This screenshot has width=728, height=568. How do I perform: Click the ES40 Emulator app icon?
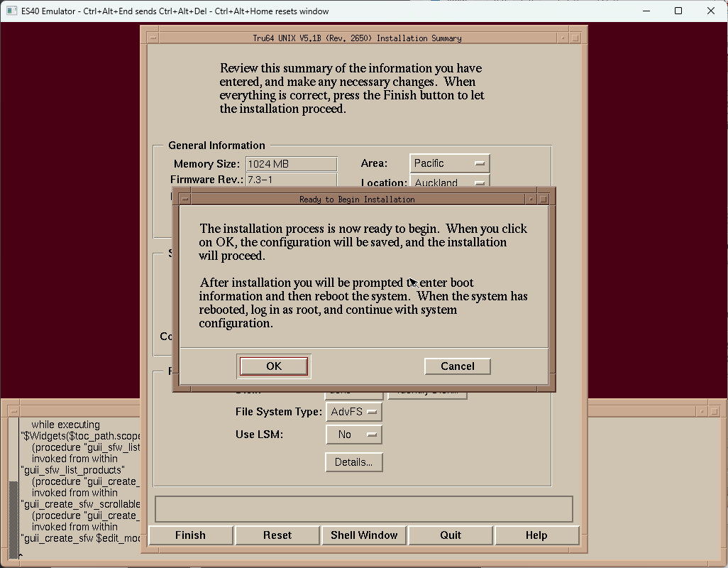pos(11,11)
